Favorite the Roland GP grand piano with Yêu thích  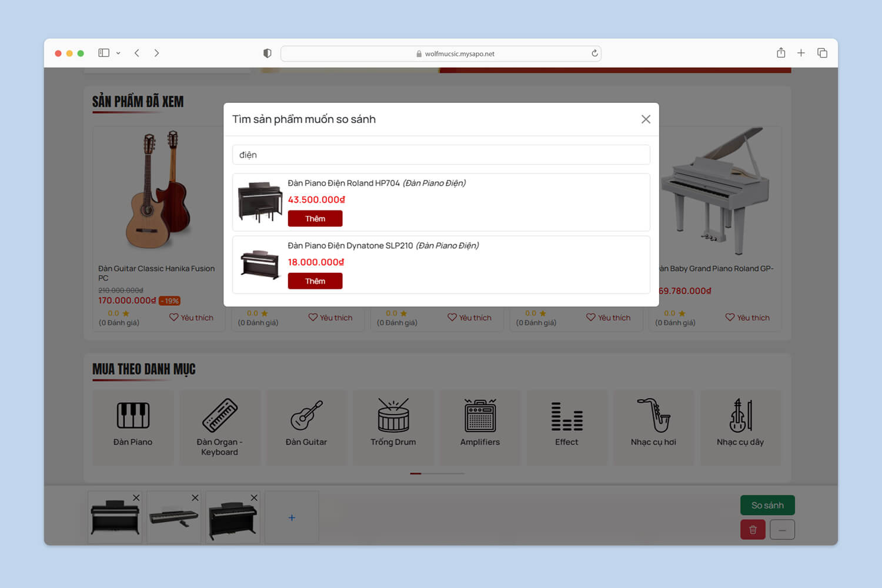(x=747, y=318)
